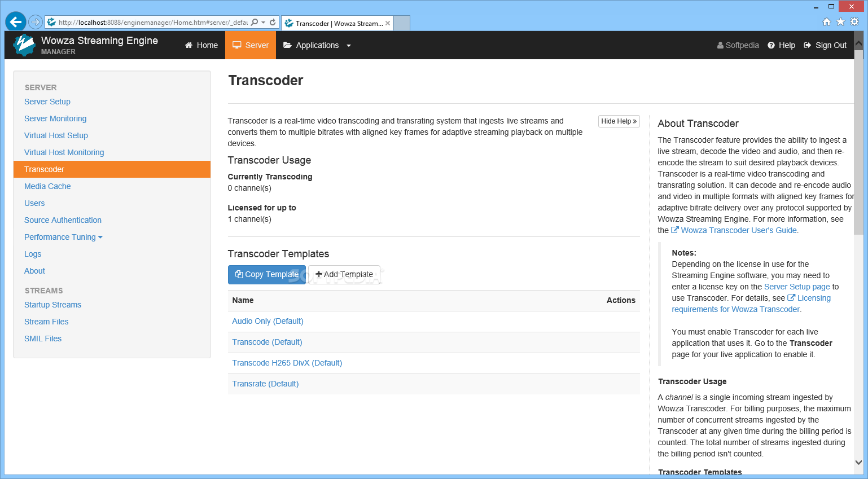Image resolution: width=868 pixels, height=479 pixels.
Task: Click the Name column header
Action: click(243, 300)
